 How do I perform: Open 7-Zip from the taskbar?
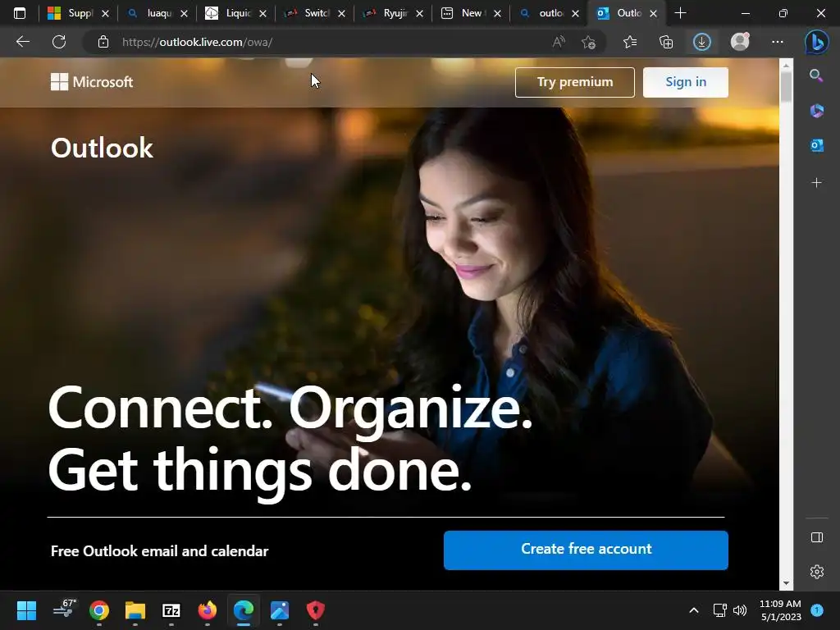(171, 610)
